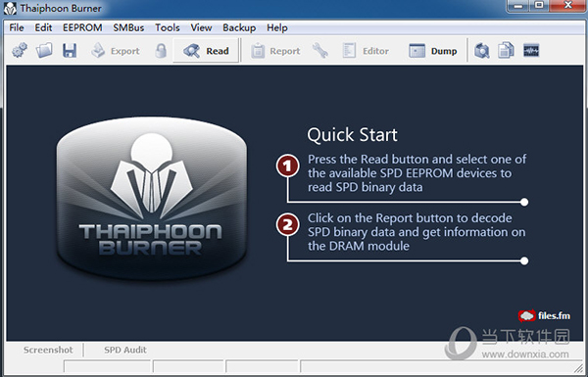
Task: Click the Read toolbar button
Action: pos(206,51)
